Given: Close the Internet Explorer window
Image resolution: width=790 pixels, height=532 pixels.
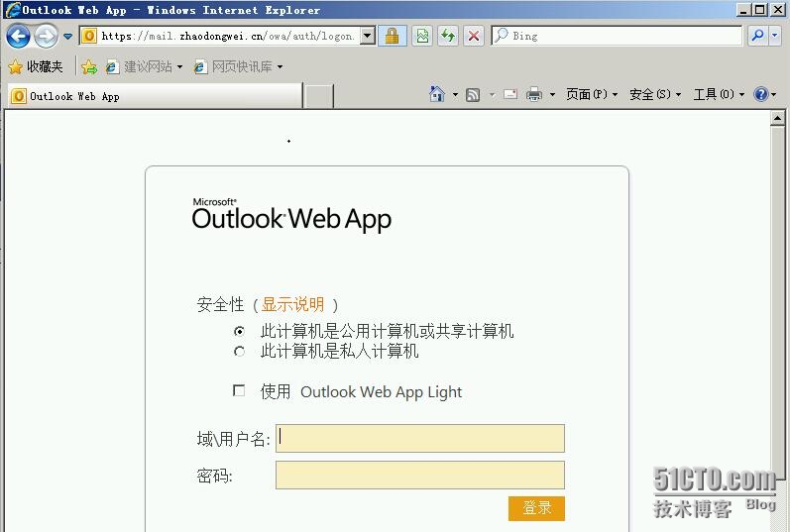Looking at the screenshot, I should coord(776,10).
